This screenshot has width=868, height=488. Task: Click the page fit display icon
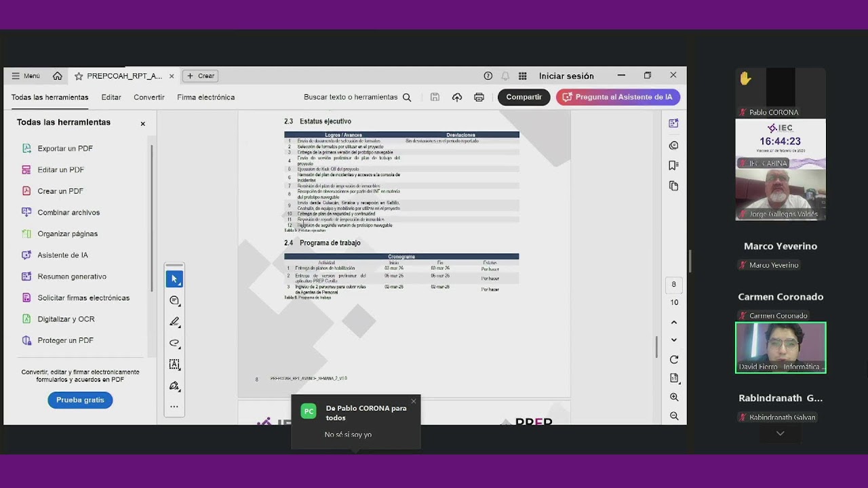(x=673, y=378)
